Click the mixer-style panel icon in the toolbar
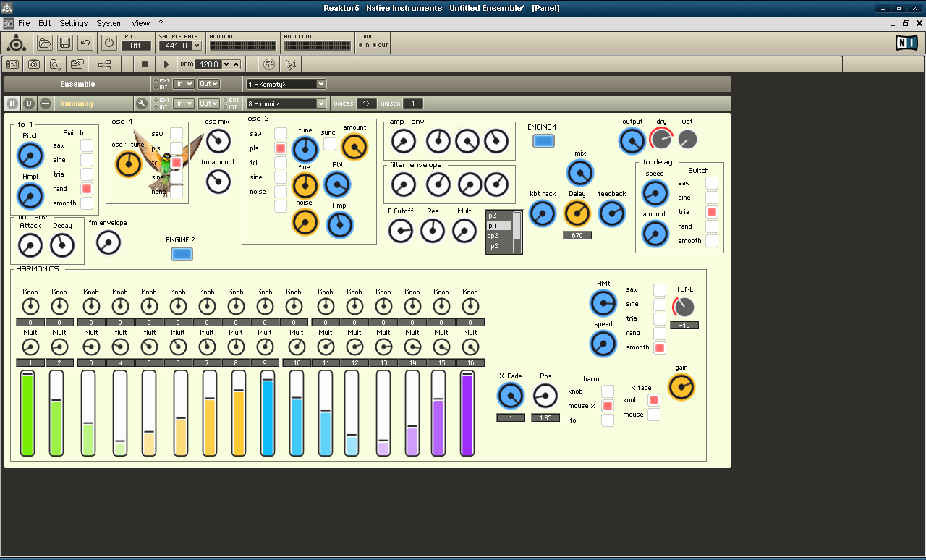Screen dimensions: 926x560 pos(12,64)
